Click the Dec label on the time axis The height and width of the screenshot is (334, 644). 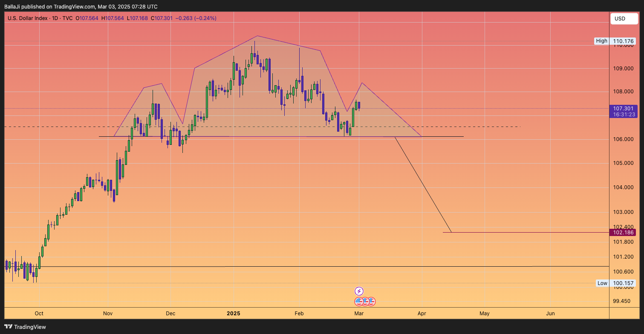[170, 314]
